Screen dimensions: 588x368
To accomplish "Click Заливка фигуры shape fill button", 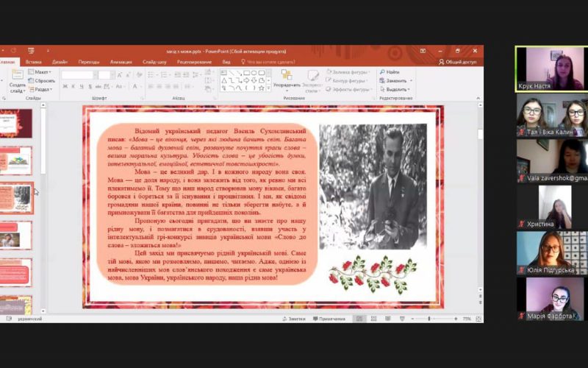I will (348, 72).
